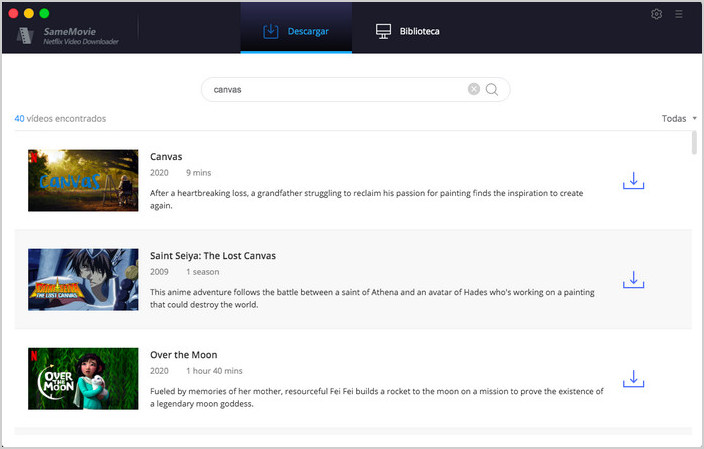Screen dimensions: 704x449
Task: Clear the search field with the X icon
Action: tap(474, 89)
